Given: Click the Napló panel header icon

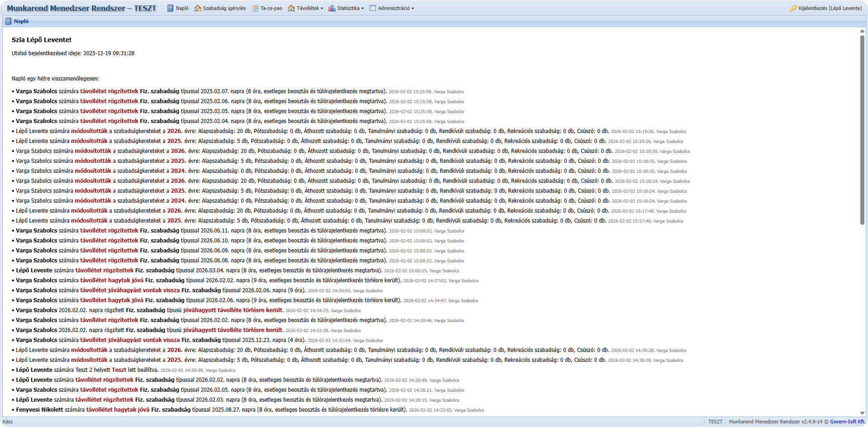Looking at the screenshot, I should (x=8, y=21).
